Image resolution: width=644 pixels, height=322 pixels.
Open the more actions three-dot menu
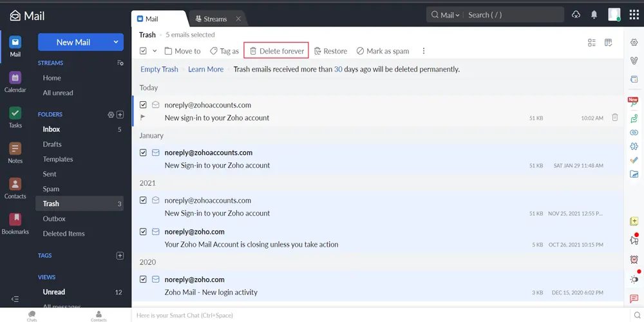coord(424,51)
